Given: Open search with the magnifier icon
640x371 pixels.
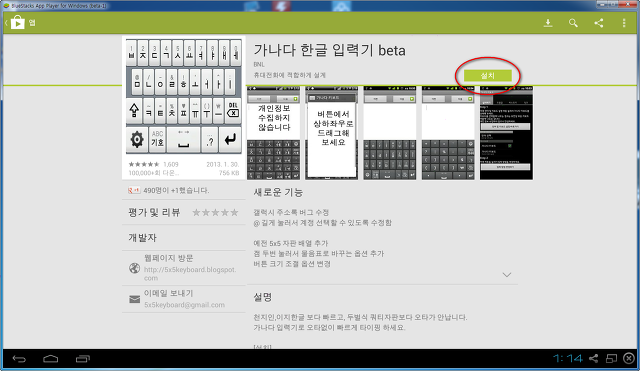Looking at the screenshot, I should (x=573, y=23).
